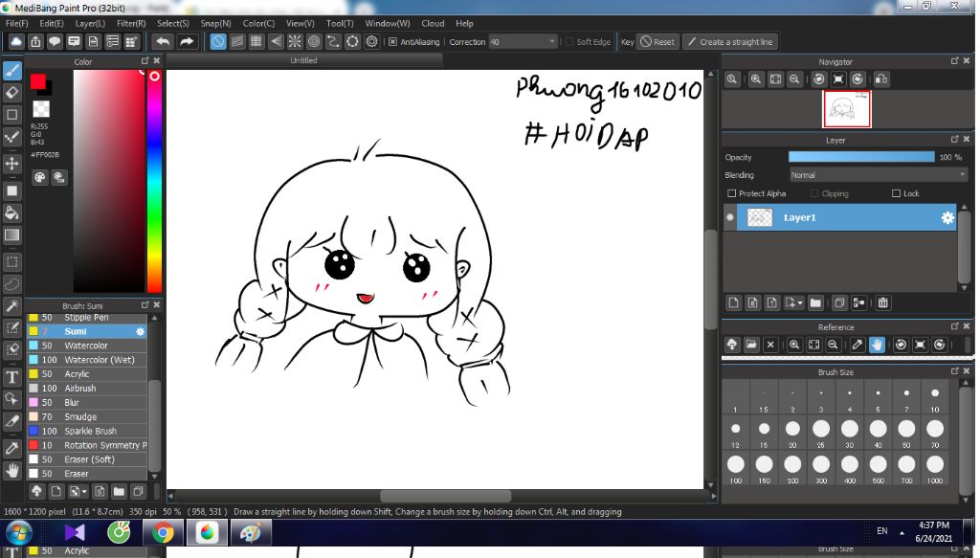Open image file in Reference panel

(x=751, y=345)
